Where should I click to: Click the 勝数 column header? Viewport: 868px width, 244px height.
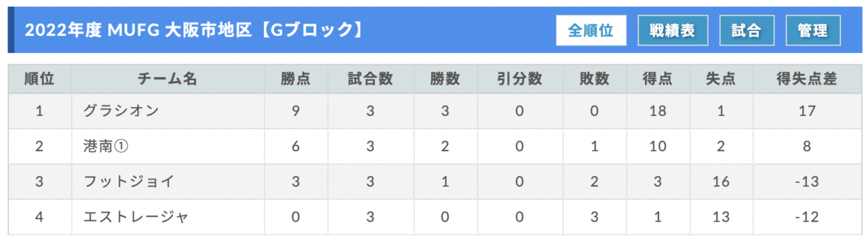(445, 79)
